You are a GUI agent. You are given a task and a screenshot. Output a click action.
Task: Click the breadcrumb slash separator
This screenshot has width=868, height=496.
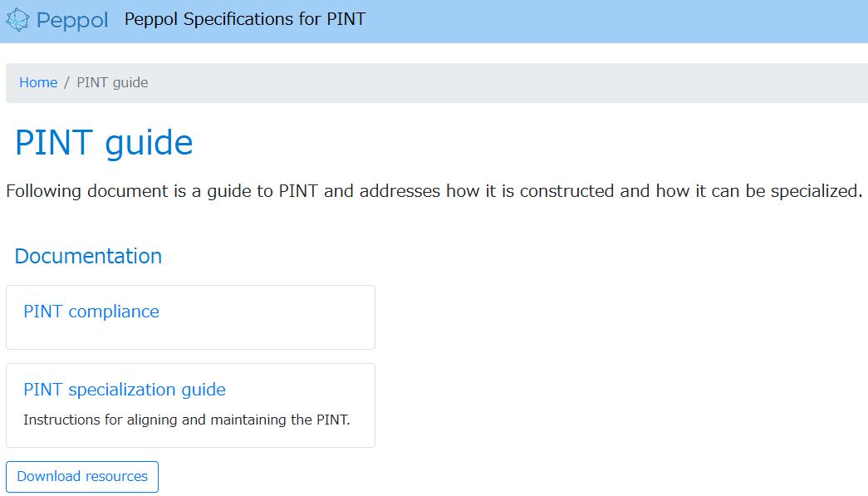(66, 82)
